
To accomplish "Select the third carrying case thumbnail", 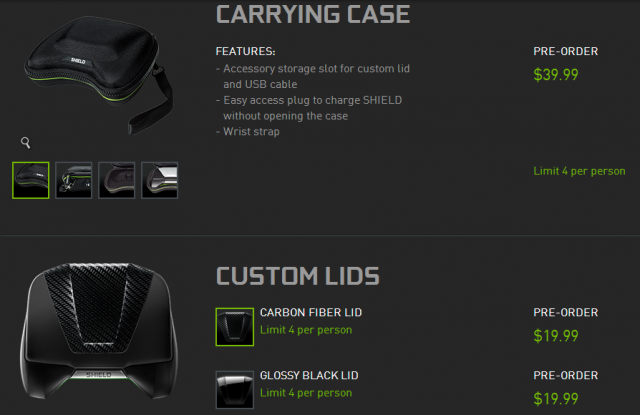I will pyautogui.click(x=116, y=180).
